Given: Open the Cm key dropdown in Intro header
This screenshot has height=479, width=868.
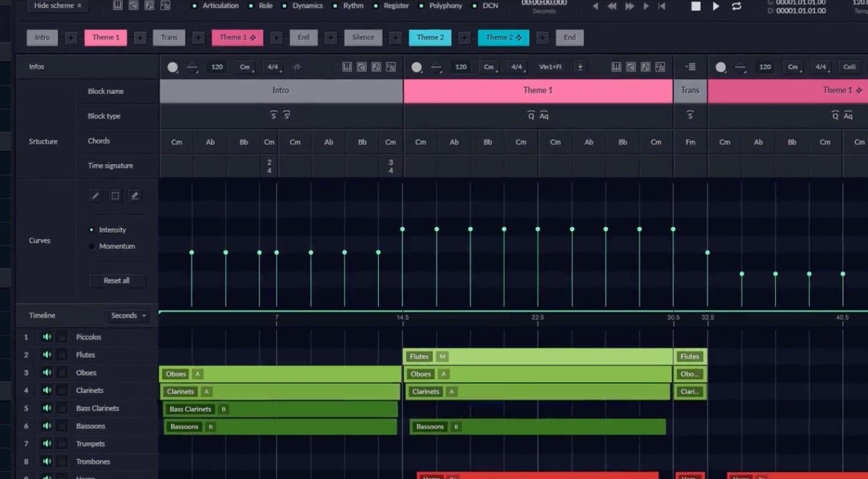Looking at the screenshot, I should point(245,67).
